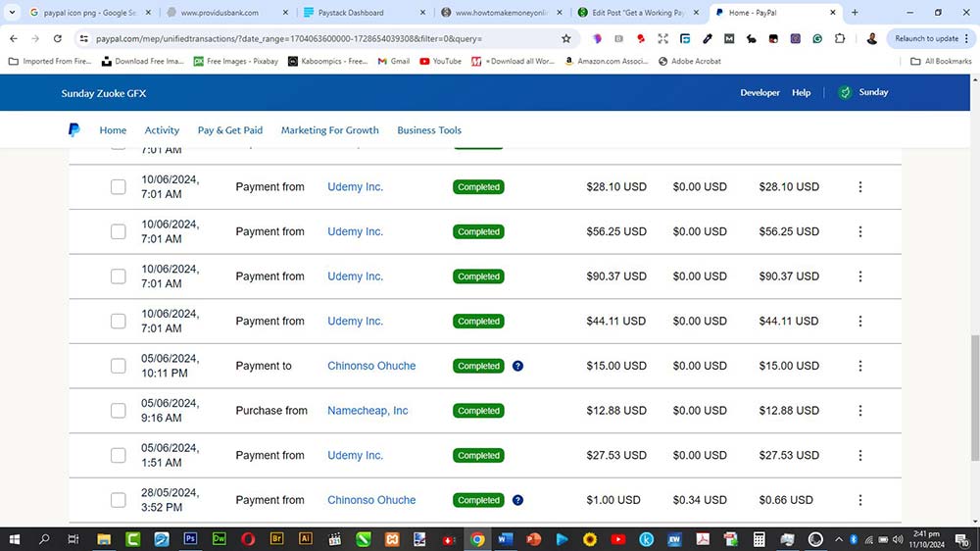Viewport: 980px width, 551px height.
Task: Open the site information icon in the address bar
Action: click(x=83, y=39)
